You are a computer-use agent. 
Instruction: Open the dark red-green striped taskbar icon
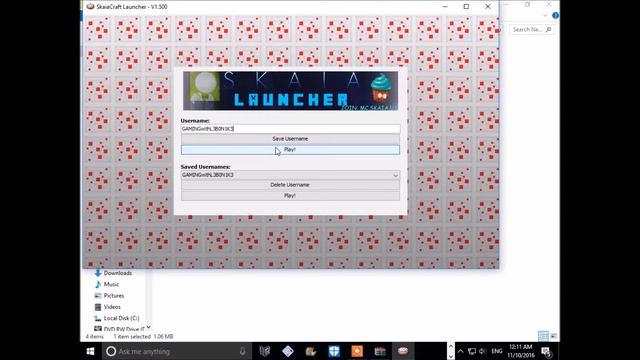coord(380,351)
